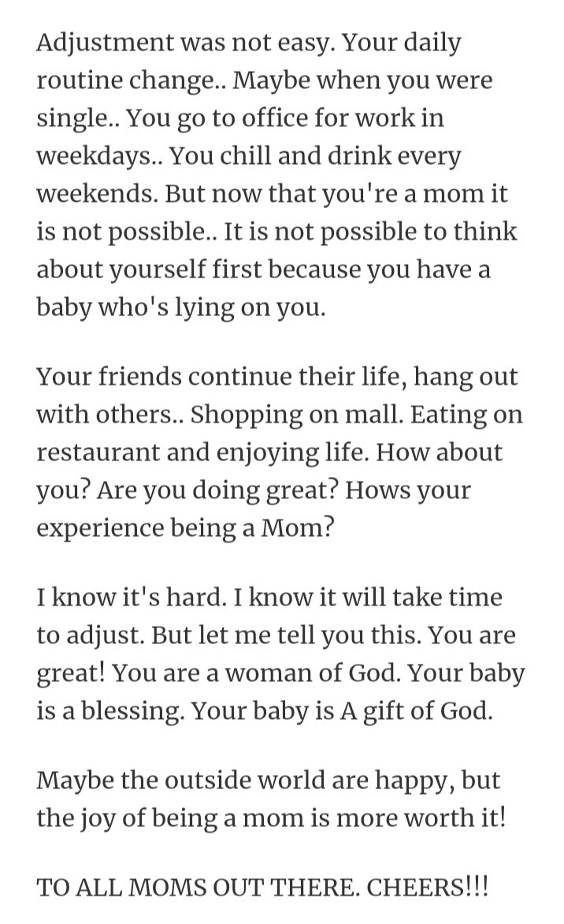The height and width of the screenshot is (924, 564).
Task: Click the line 'baby who's lying on you.'
Action: tap(180, 307)
